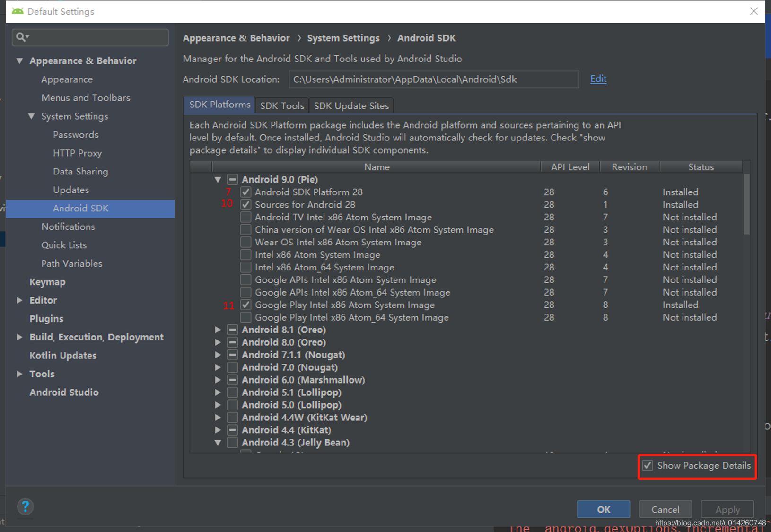Open Passwords settings
Screen dimensions: 771x532
pyautogui.click(x=76, y=135)
